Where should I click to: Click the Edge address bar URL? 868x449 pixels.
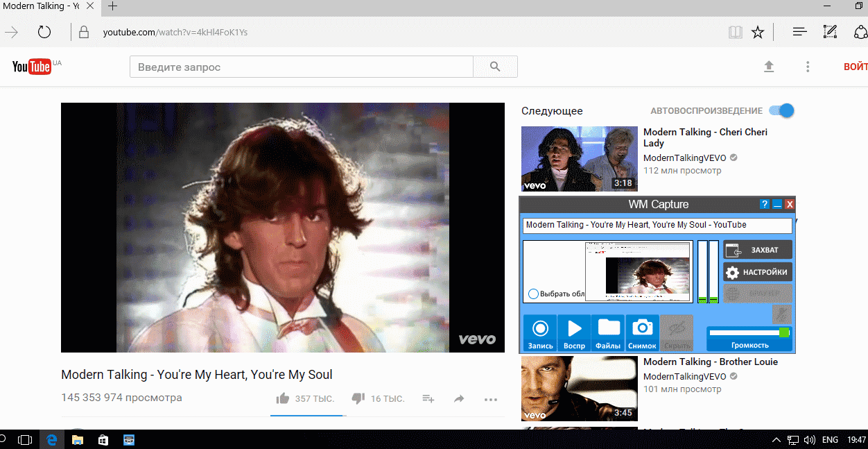175,32
